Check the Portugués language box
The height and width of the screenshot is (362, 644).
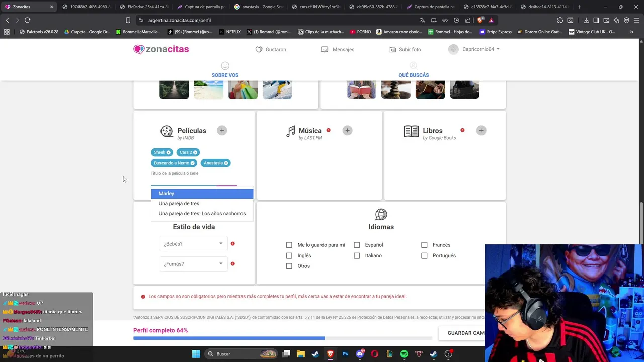pyautogui.click(x=424, y=255)
